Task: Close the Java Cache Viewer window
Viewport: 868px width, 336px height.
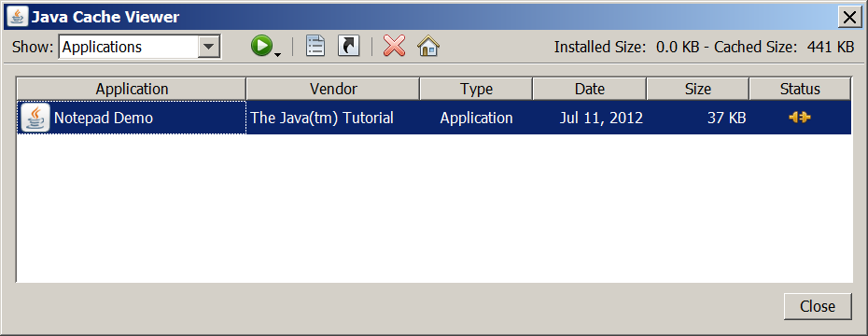Action: point(849,17)
